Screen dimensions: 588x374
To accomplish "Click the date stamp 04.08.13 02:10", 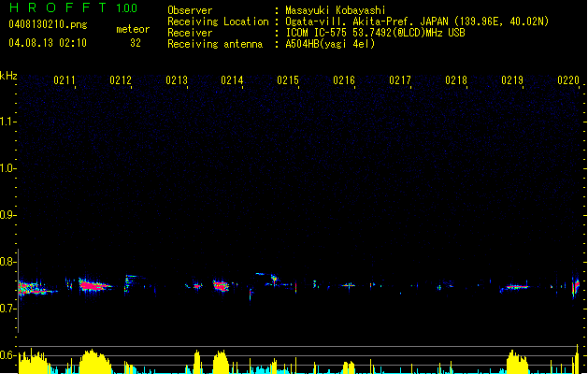I will pos(48,43).
